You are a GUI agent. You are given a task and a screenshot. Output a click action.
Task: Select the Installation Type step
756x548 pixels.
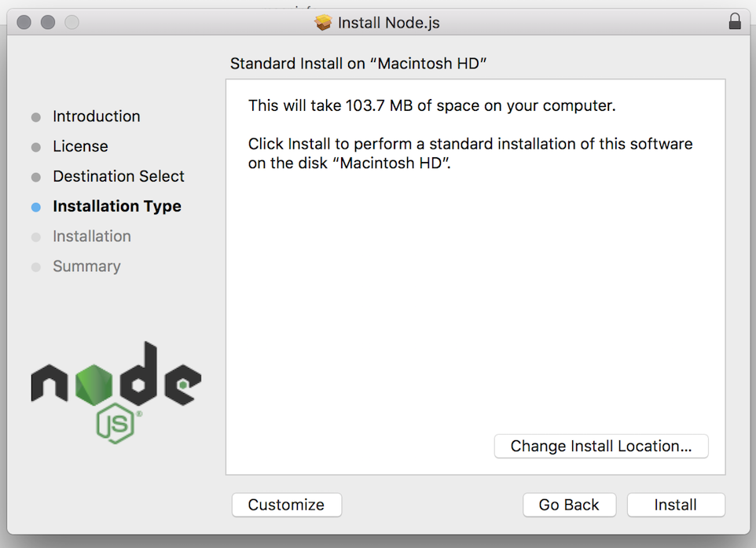(116, 206)
